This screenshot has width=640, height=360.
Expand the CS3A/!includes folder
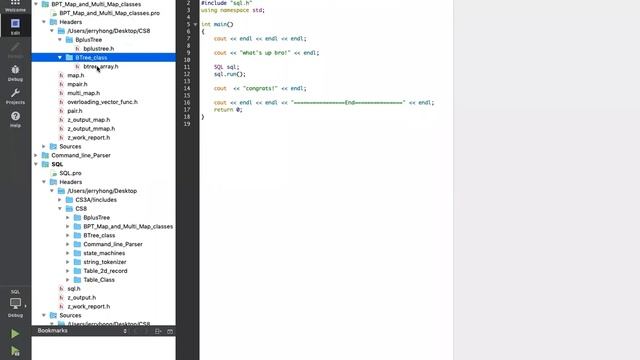pyautogui.click(x=60, y=200)
